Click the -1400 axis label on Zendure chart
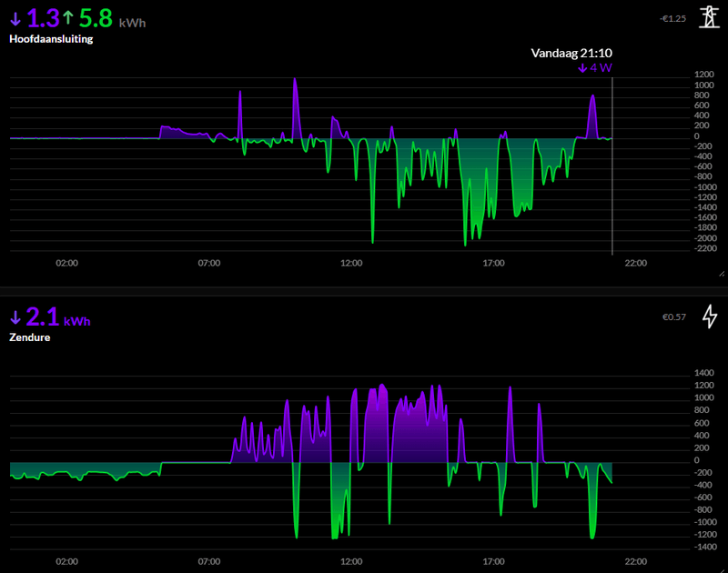The height and width of the screenshot is (573, 728). coord(706,547)
